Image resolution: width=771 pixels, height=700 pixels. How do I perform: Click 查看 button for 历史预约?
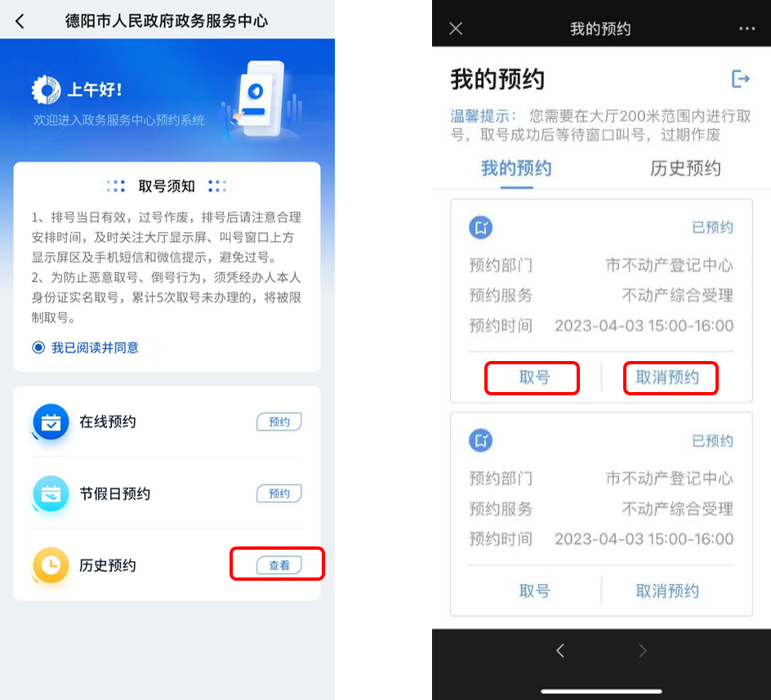(279, 565)
